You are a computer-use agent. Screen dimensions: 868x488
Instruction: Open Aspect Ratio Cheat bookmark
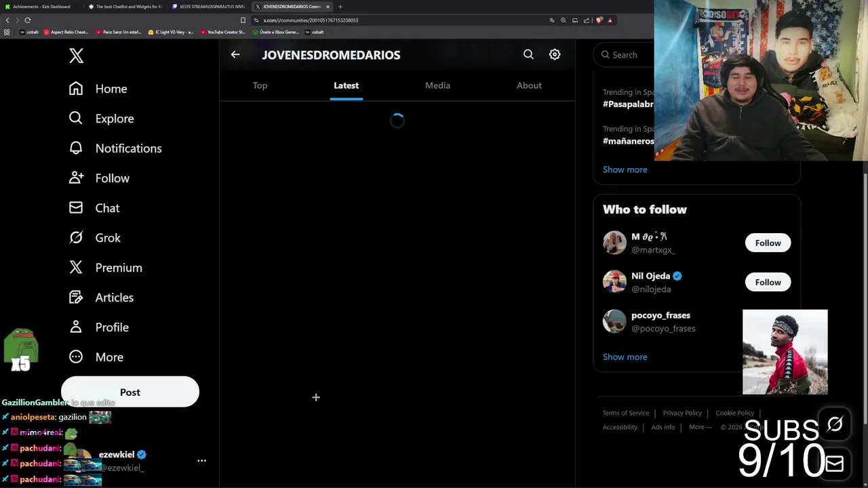pos(66,32)
